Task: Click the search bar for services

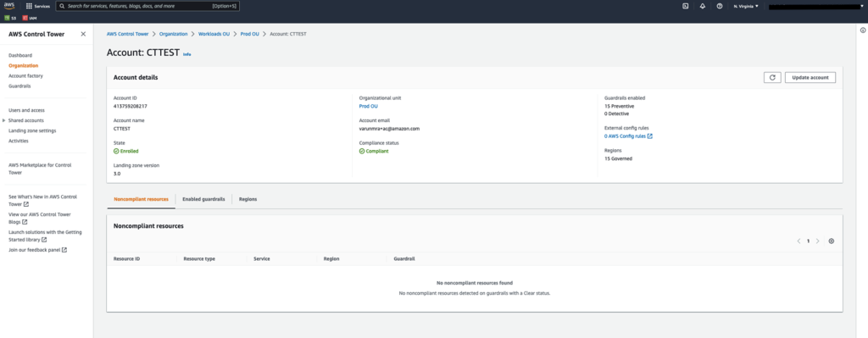Action: 147,6
